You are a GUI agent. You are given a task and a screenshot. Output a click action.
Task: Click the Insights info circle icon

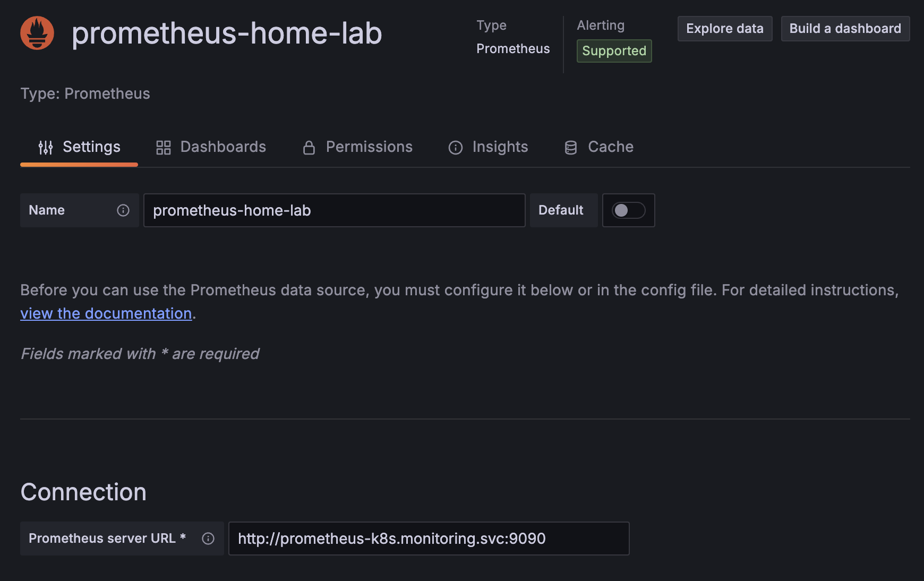click(455, 148)
